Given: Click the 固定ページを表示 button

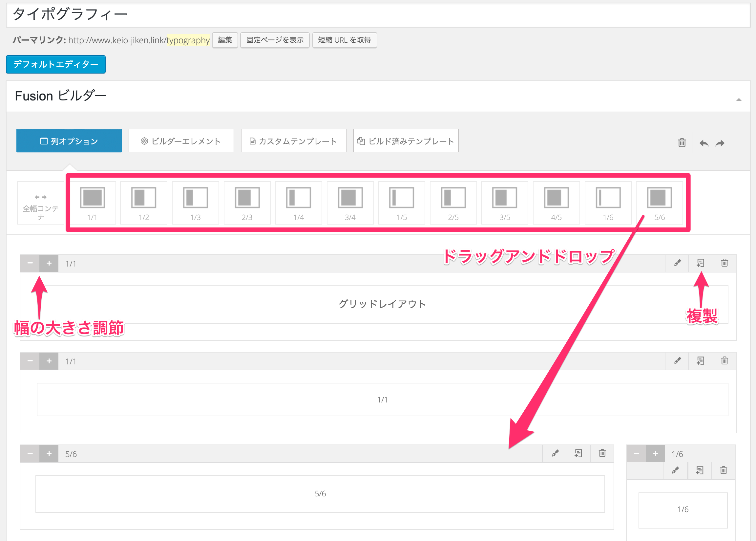Looking at the screenshot, I should point(275,40).
